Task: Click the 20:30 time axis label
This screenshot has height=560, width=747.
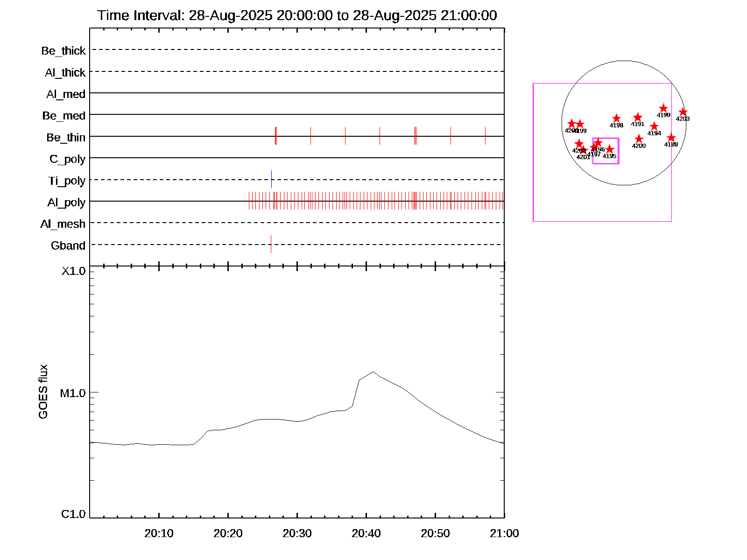Action: coord(297,533)
